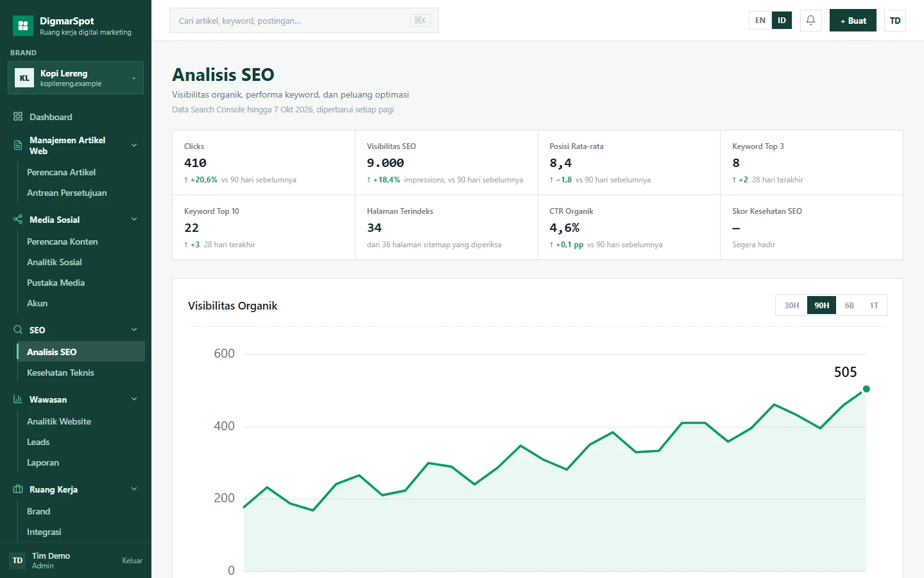This screenshot has height=578, width=924.
Task: Click the DigmarSpot logo icon
Action: click(x=23, y=26)
